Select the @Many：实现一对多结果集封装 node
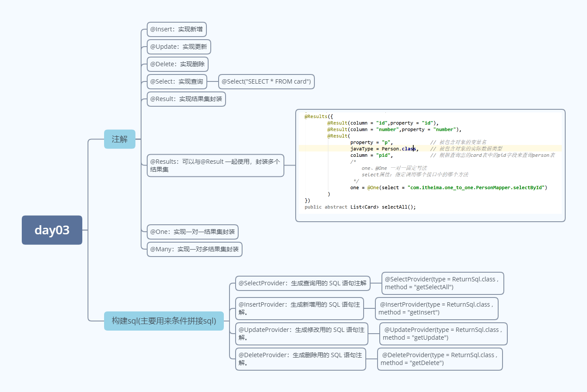587x392 pixels. (x=194, y=249)
